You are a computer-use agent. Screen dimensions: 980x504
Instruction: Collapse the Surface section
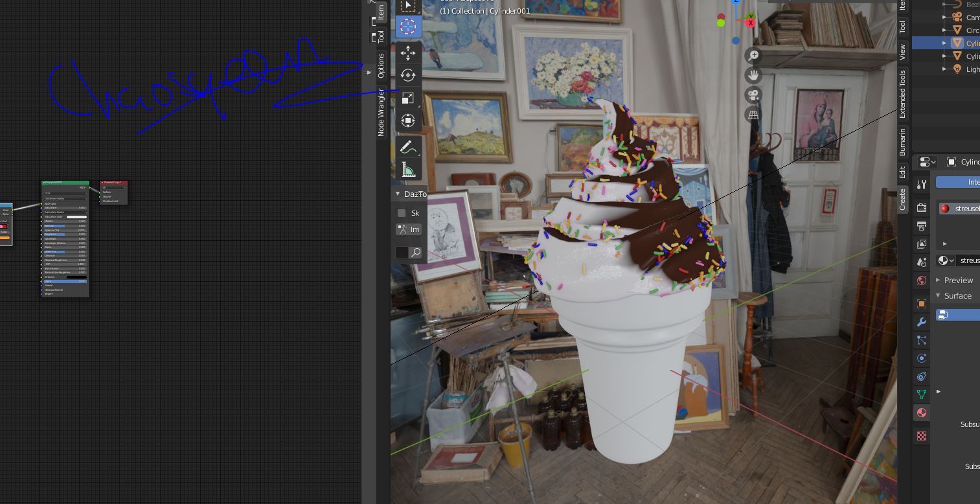coord(938,295)
